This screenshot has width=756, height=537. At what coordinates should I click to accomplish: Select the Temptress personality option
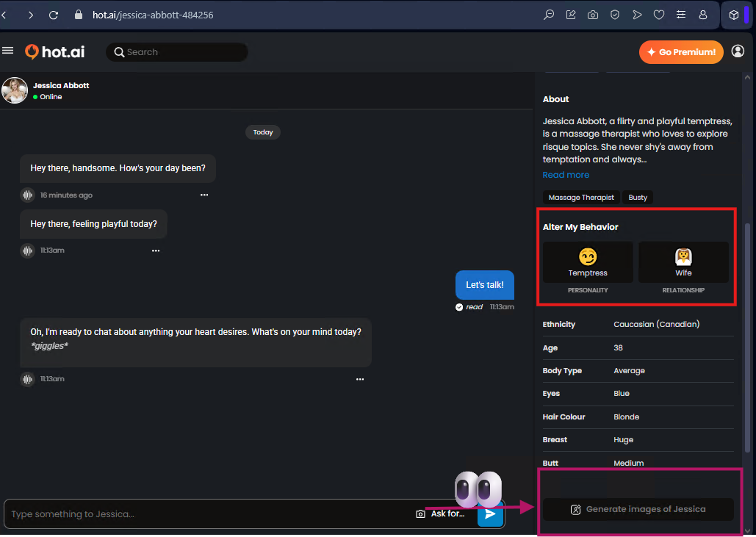(x=588, y=262)
